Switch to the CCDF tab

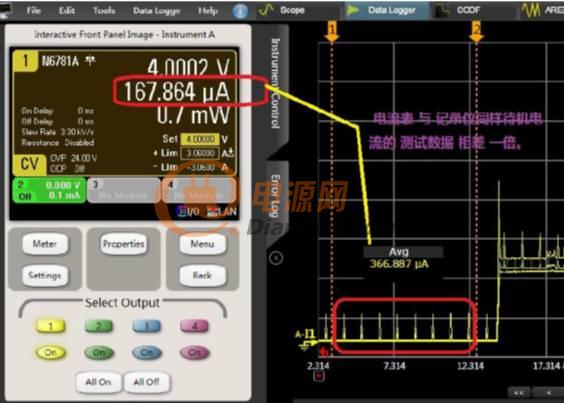pyautogui.click(x=468, y=10)
